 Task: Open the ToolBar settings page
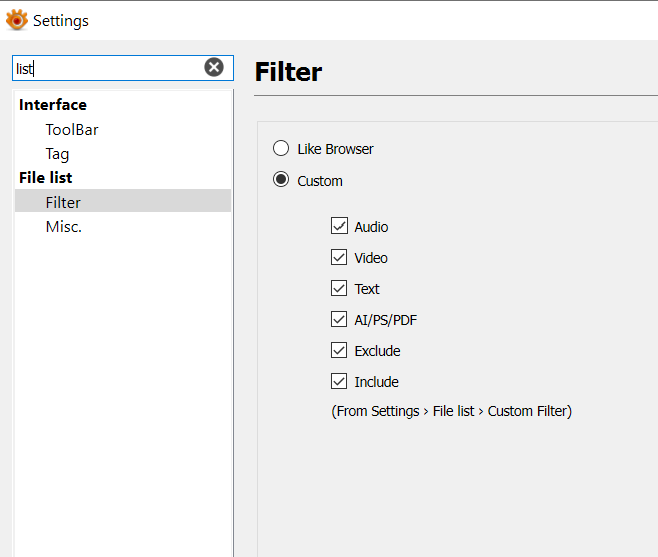[72, 130]
